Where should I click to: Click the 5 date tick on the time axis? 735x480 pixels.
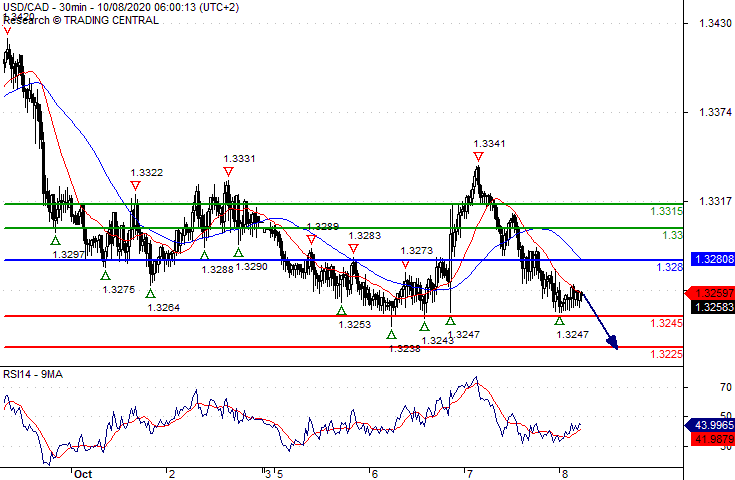[280, 474]
